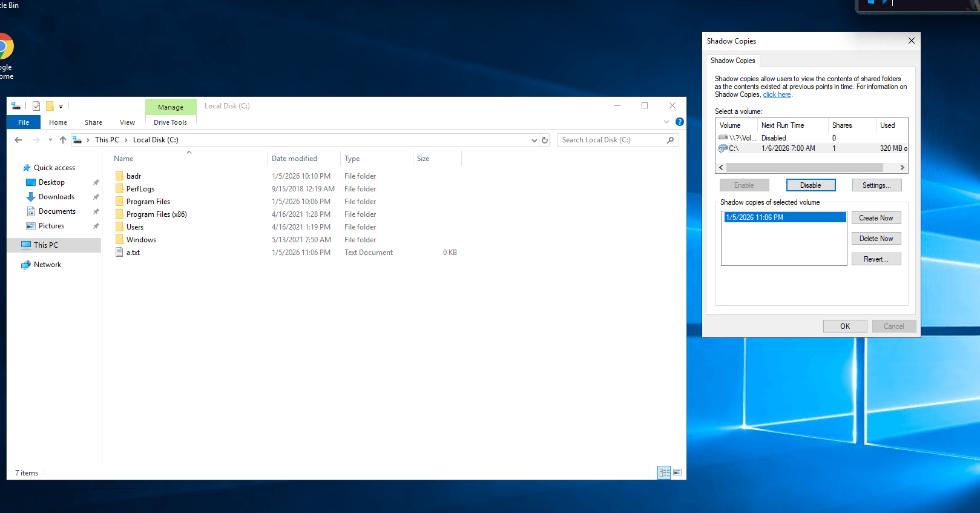Open the a.txt text document
Viewport: 980px width, 513px height.
click(x=133, y=253)
